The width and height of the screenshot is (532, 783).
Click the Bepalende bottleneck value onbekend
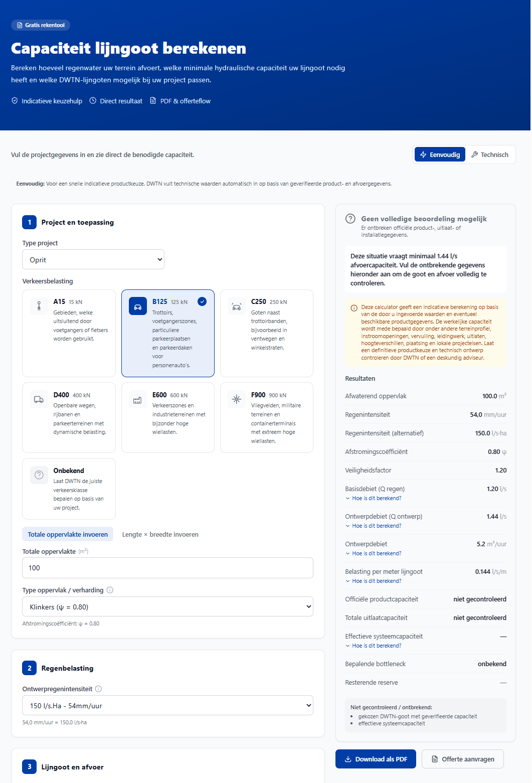click(492, 664)
